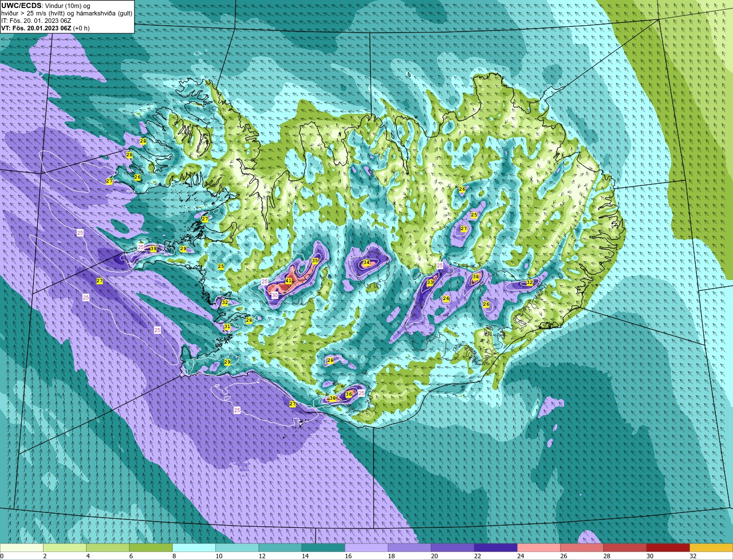The image size is (733, 560).
Task: Click the title line 'UWC/ECDS: Vindur (10m) og'
Action: pyautogui.click(x=46, y=6)
